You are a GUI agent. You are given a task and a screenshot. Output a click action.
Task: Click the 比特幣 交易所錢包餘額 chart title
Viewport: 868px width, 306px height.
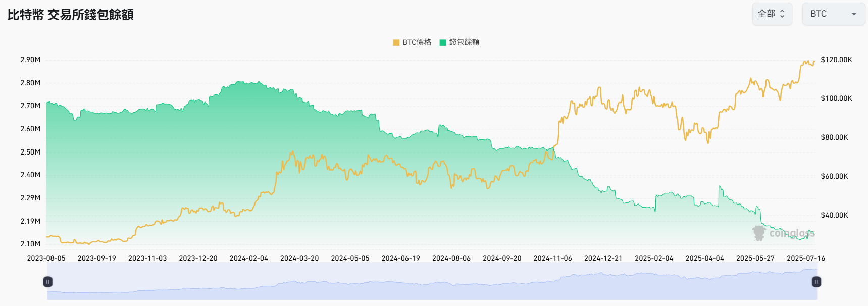point(71,15)
